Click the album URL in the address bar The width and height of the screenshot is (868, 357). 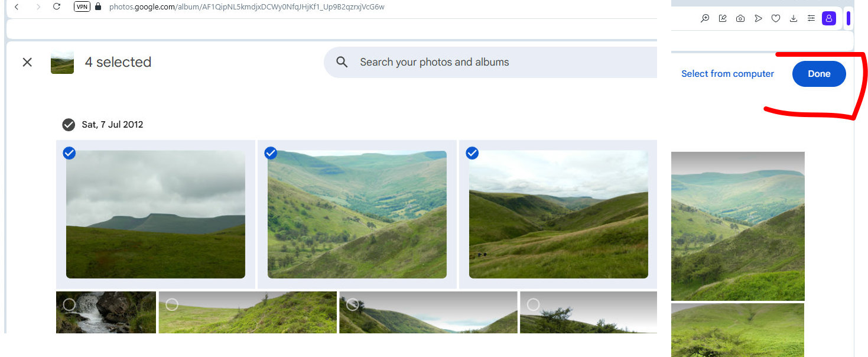[247, 7]
